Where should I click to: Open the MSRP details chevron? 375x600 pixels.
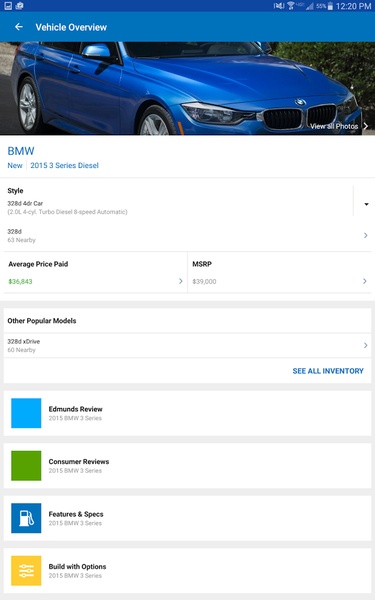(x=365, y=281)
